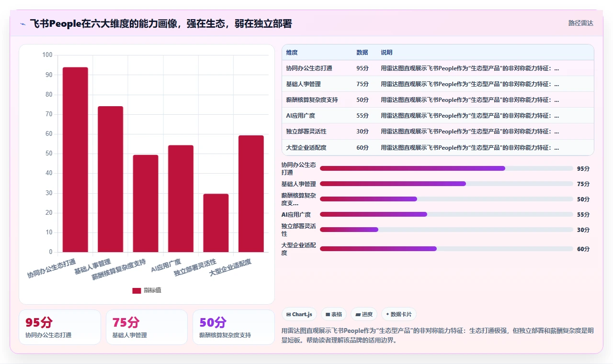Click the 95分 value in the table
Viewport: 613px width, 364px height.
coord(363,68)
